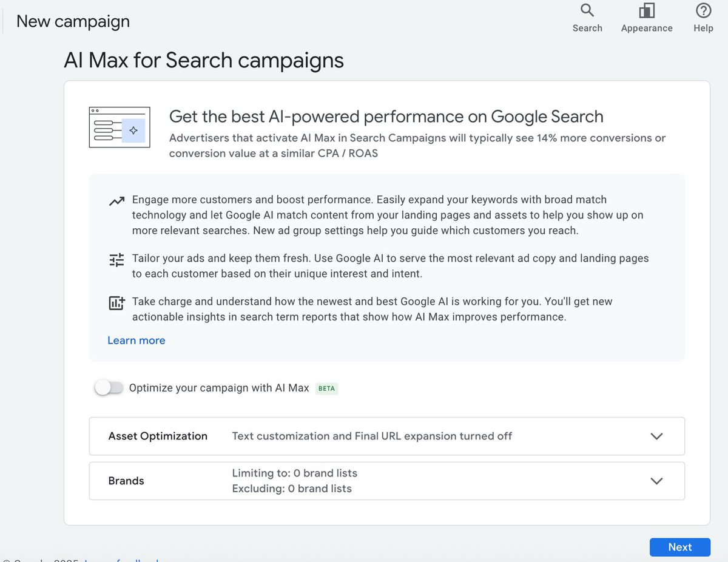The height and width of the screenshot is (562, 728).
Task: Open Search using the magnifier icon
Action: 587,10
